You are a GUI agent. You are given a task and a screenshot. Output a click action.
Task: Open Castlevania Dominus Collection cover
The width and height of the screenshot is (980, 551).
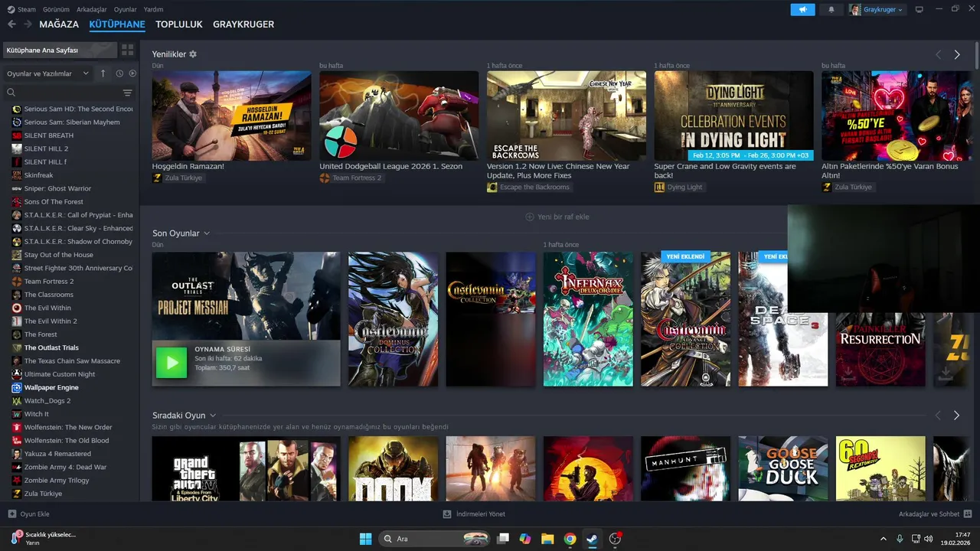393,319
